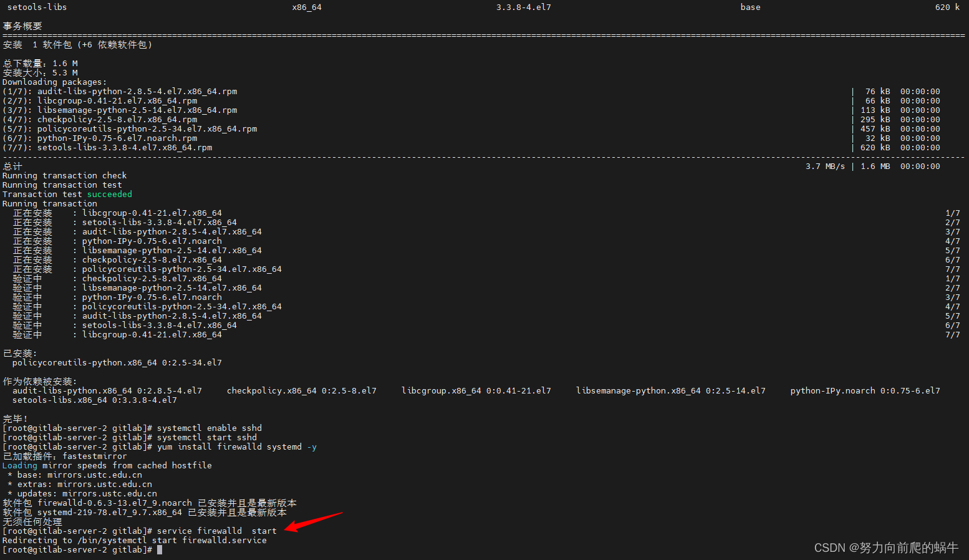The width and height of the screenshot is (969, 560).
Task: Click the '* base: mirrors.ustc.edu.cn' mirror line
Action: coord(75,475)
